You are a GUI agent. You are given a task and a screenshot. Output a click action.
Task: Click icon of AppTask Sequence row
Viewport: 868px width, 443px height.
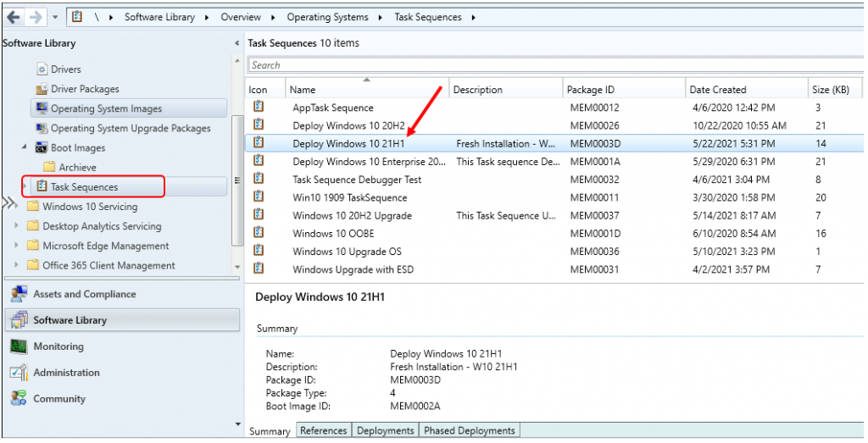pos(258,107)
